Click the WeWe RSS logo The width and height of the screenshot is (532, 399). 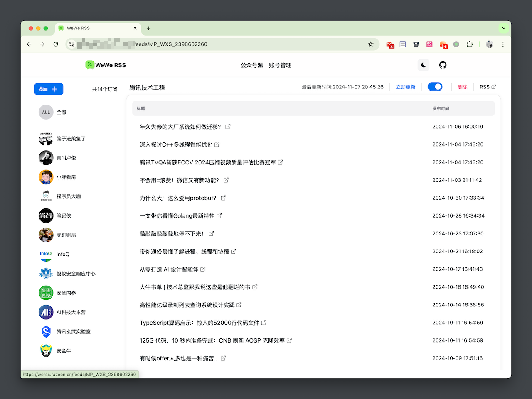tap(106, 65)
